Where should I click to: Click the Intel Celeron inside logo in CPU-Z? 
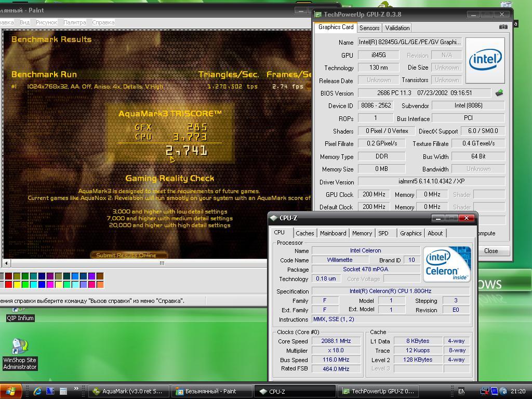pyautogui.click(x=447, y=264)
